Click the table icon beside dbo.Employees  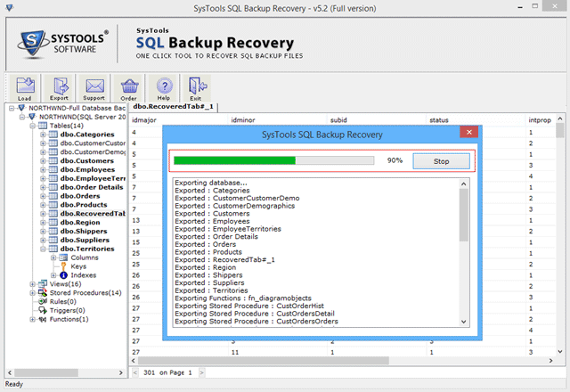pos(53,169)
